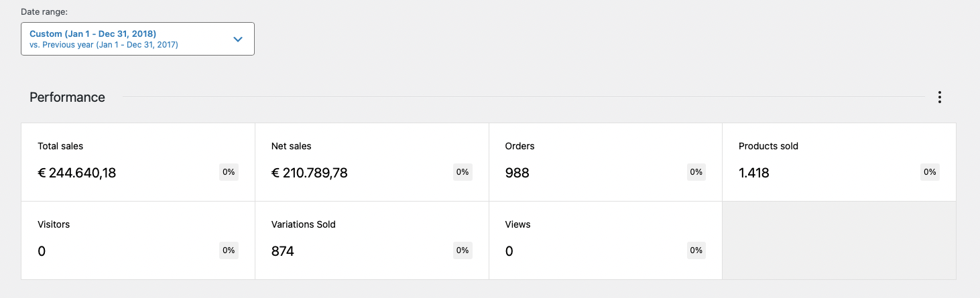Click the 0% badge on Total sales
This screenshot has height=298, width=980.
tap(229, 172)
